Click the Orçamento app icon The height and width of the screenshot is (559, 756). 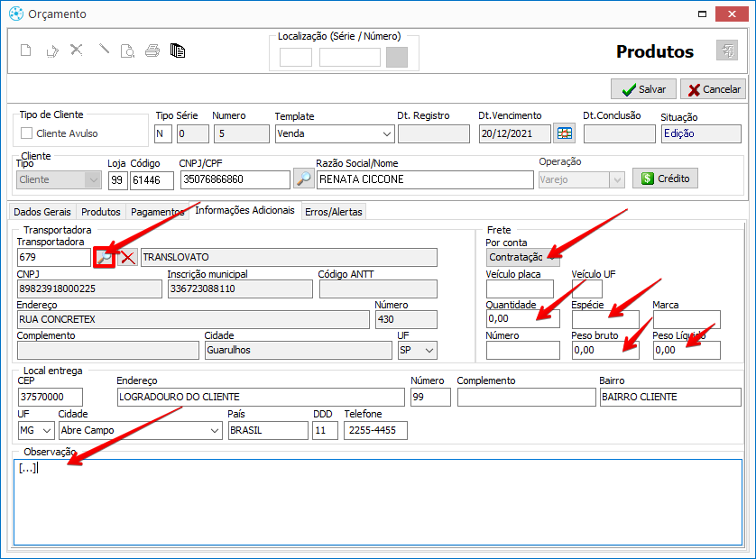click(16, 14)
